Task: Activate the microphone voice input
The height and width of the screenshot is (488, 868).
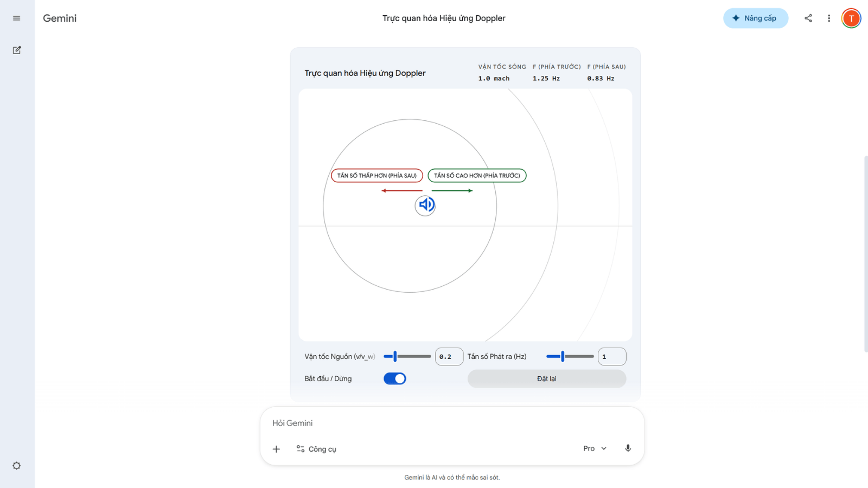Action: 628,448
